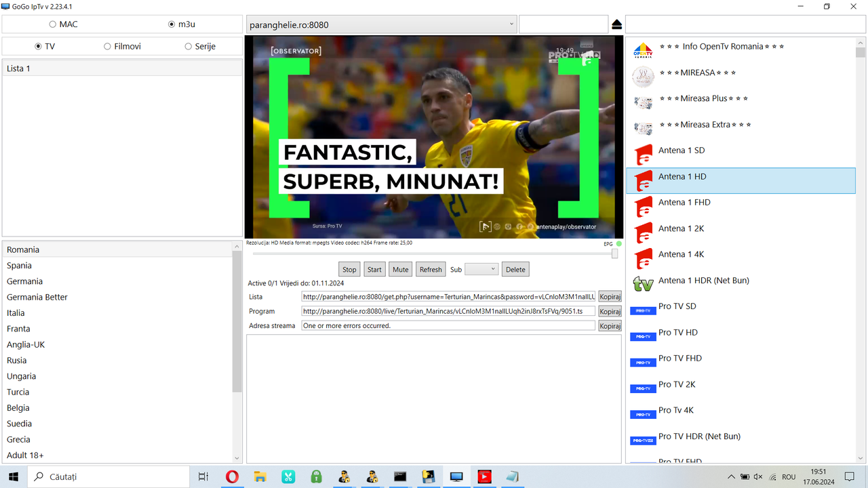868x488 pixels.
Task: Select Romania category
Action: 118,249
